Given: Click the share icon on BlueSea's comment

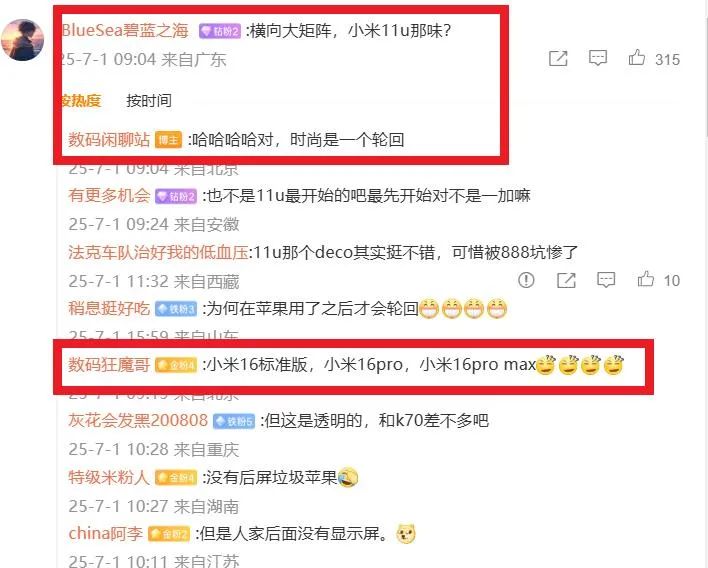Looking at the screenshot, I should 558,59.
